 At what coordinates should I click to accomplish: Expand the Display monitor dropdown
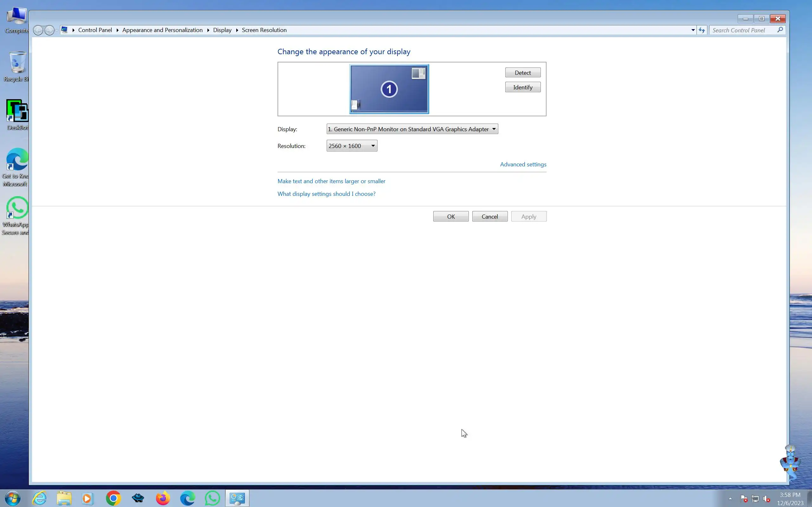click(x=412, y=129)
